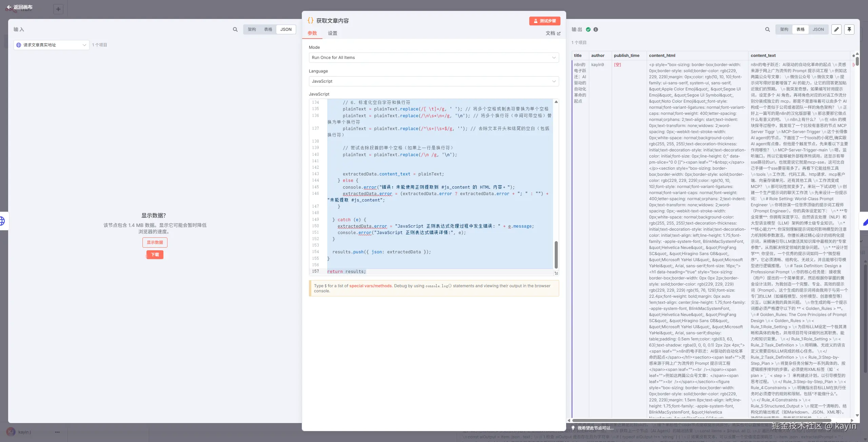
Task: Switch input view to 架构 schema
Action: click(252, 29)
